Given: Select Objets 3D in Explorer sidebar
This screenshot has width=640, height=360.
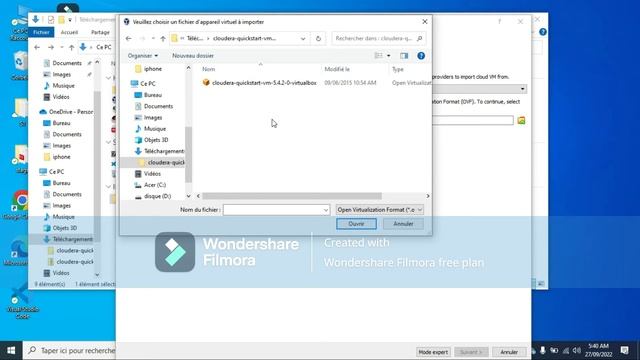Looking at the screenshot, I should click(x=64, y=228).
